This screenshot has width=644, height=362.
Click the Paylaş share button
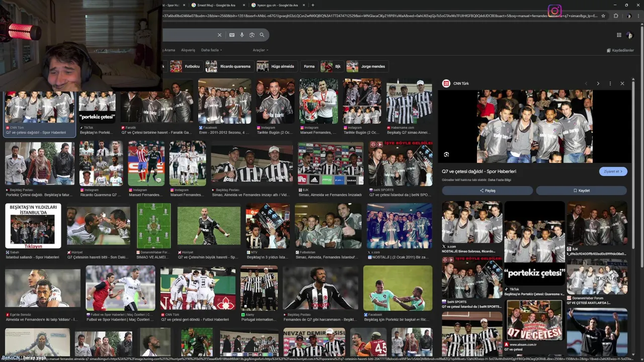coord(488,191)
